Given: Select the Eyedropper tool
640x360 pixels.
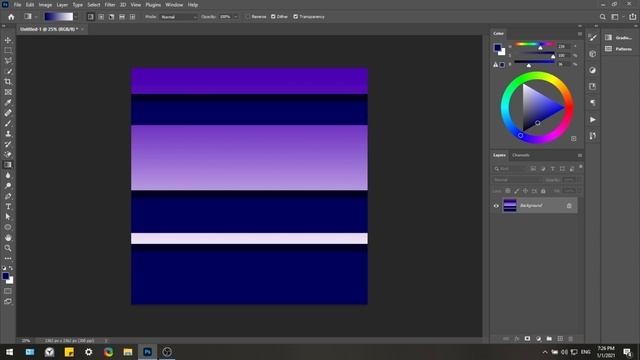Looking at the screenshot, I should [8, 102].
